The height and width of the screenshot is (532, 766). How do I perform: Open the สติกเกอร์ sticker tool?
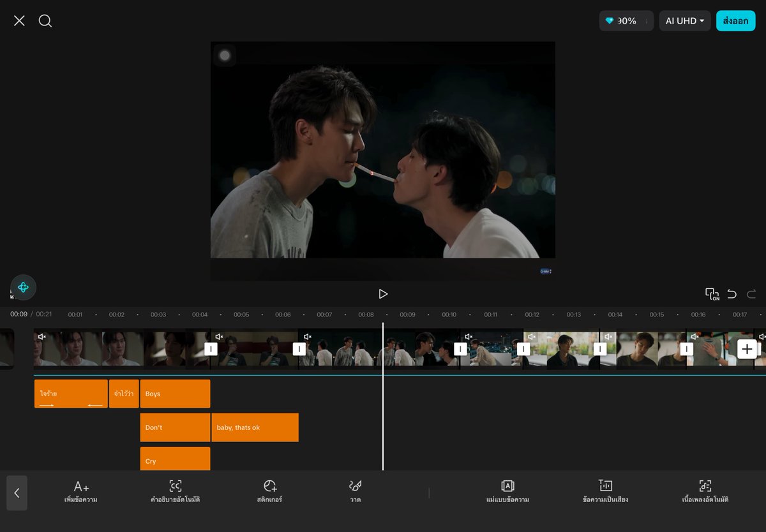click(269, 492)
